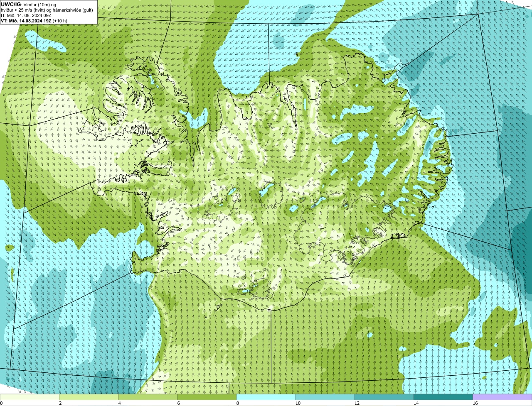Click the legend scale label '4'
Viewport: 532px width, 406px height.
click(119, 403)
